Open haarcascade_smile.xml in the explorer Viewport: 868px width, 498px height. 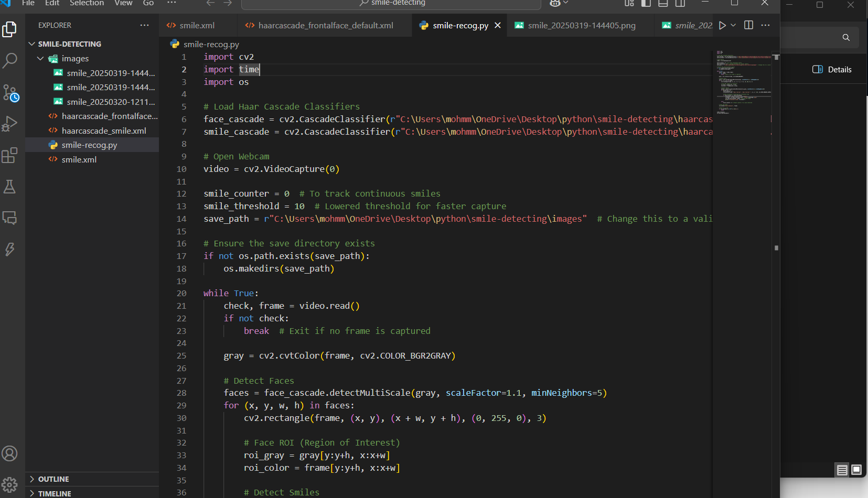[x=103, y=131]
